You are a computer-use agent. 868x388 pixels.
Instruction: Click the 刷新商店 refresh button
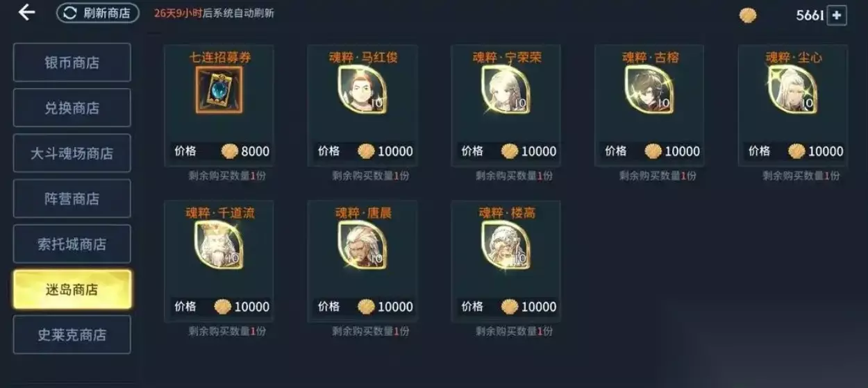pos(98,12)
